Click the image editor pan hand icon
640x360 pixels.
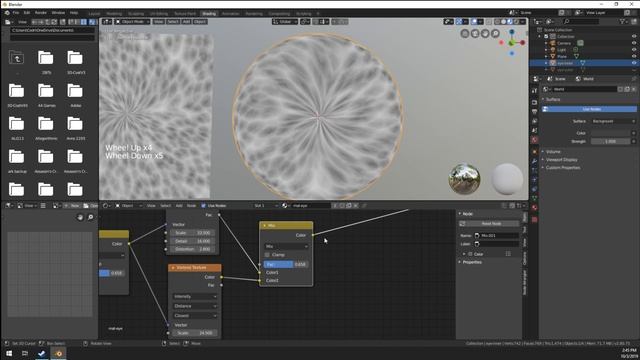point(80,217)
